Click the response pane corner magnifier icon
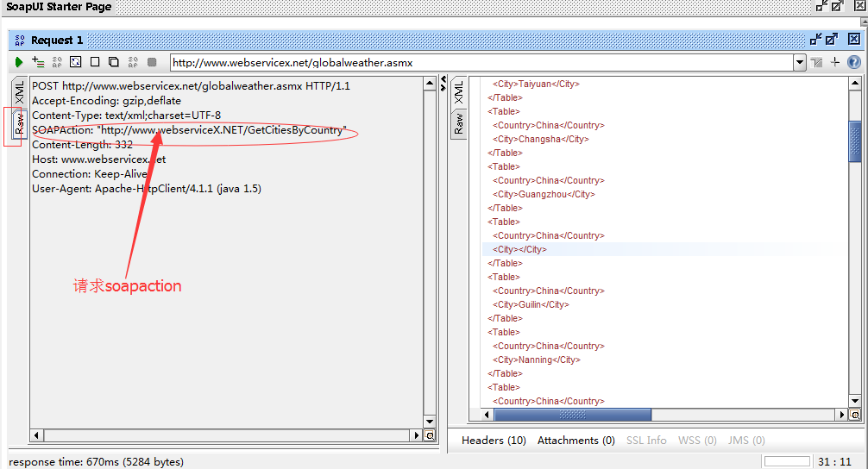Image resolution: width=868 pixels, height=469 pixels. [855, 414]
